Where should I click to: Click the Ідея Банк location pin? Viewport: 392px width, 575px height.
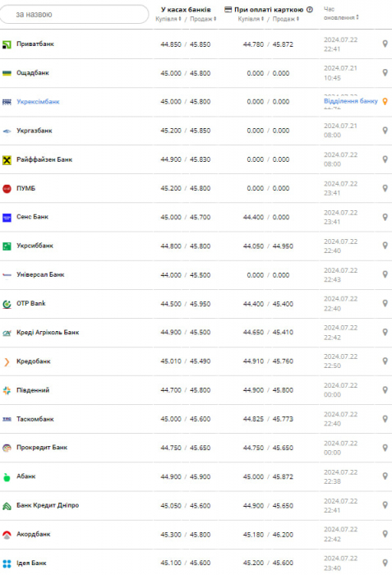point(385,563)
